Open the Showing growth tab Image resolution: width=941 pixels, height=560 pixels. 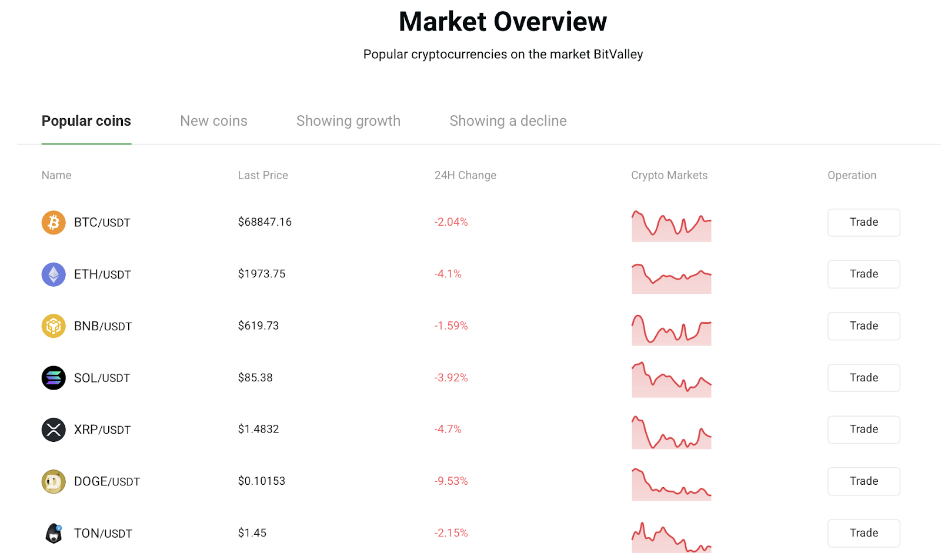click(348, 121)
